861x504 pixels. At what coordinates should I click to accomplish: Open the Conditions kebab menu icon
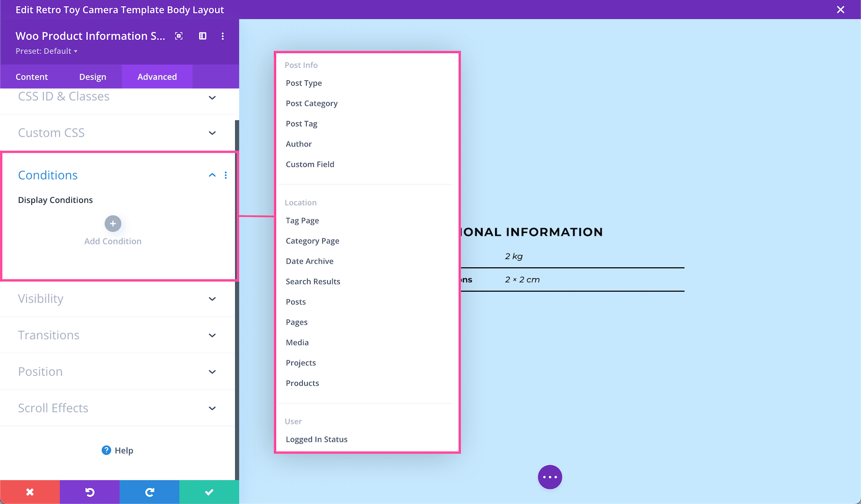pos(226,175)
